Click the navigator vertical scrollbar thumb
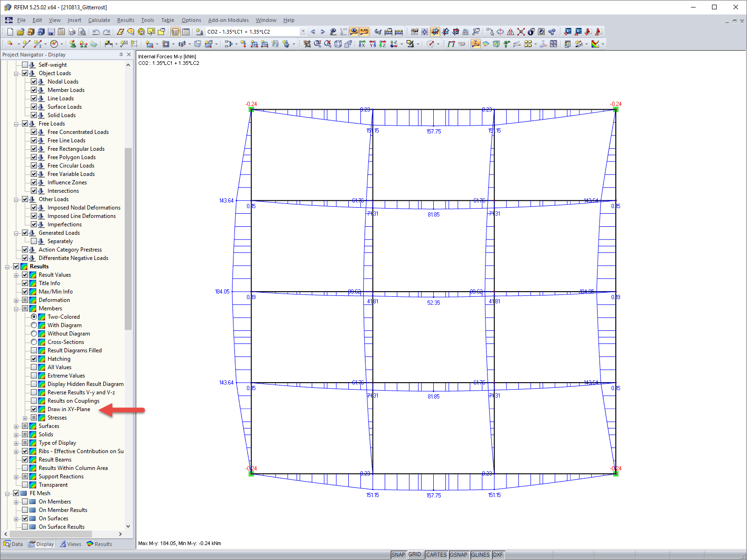This screenshot has height=560, width=747. (x=128, y=238)
